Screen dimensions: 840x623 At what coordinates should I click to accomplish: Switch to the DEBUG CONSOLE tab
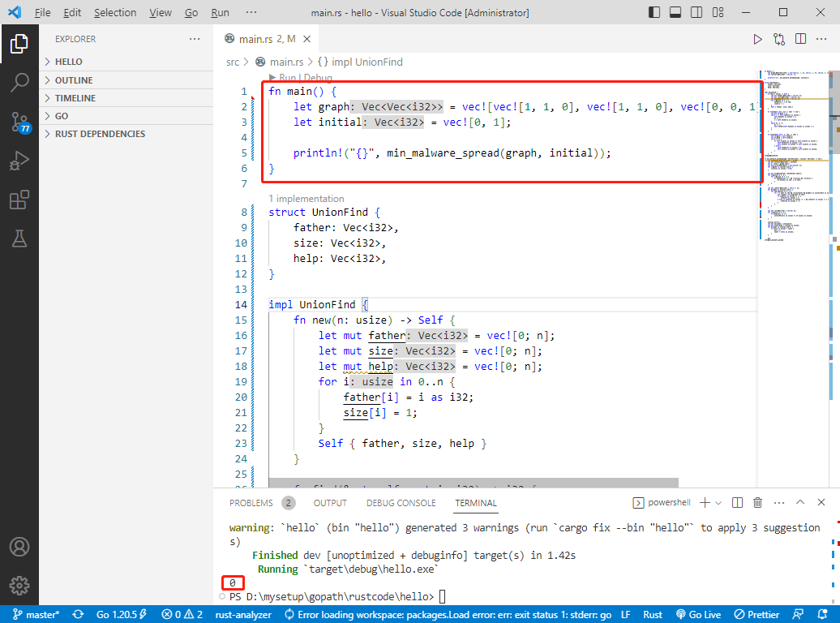(401, 503)
